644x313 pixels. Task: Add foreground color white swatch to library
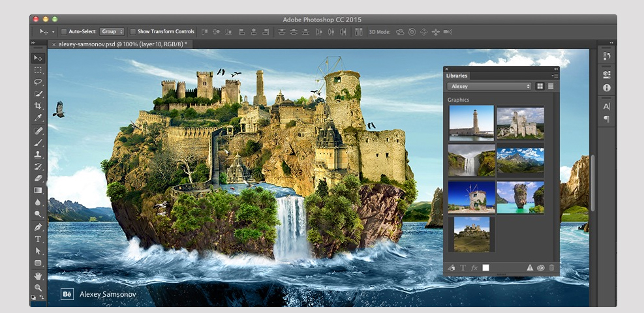[x=486, y=267]
